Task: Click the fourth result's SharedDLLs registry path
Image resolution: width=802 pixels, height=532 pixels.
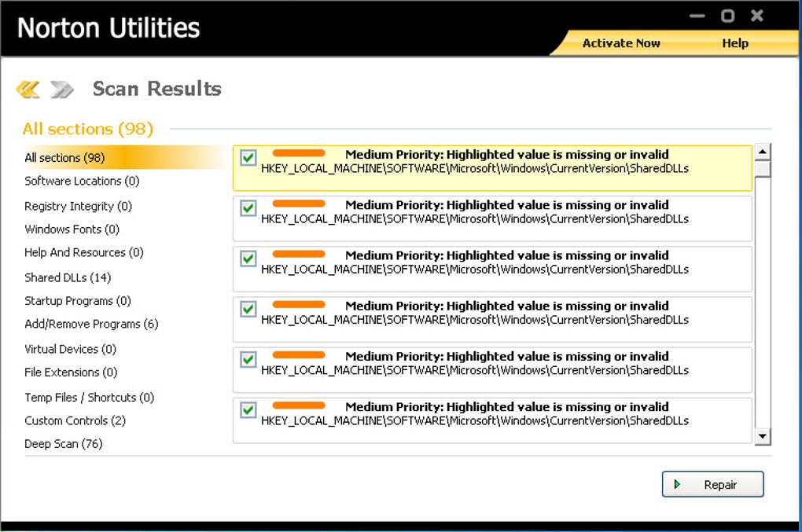Action: [475, 320]
